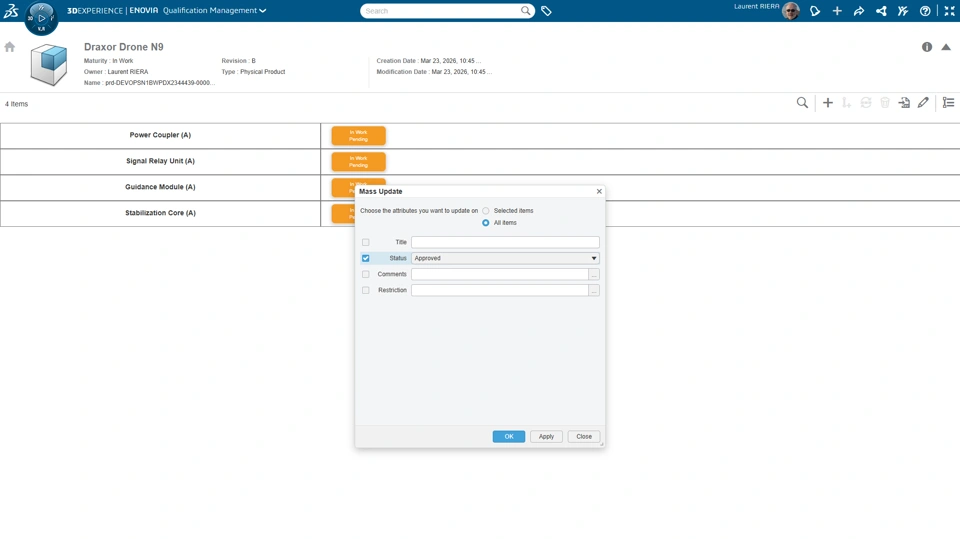Click the edit pencil icon in toolbar
The width and height of the screenshot is (960, 539).
pos(923,103)
